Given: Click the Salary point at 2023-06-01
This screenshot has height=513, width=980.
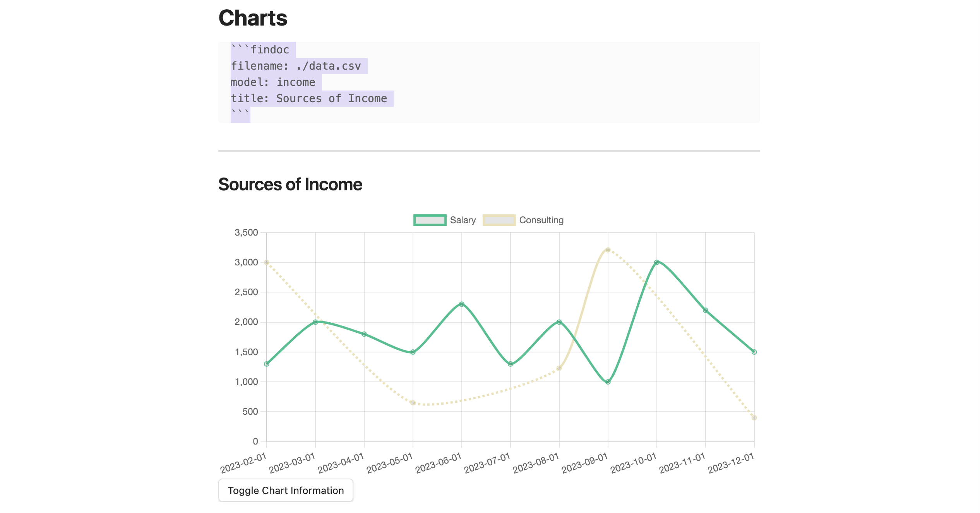Looking at the screenshot, I should 461,304.
